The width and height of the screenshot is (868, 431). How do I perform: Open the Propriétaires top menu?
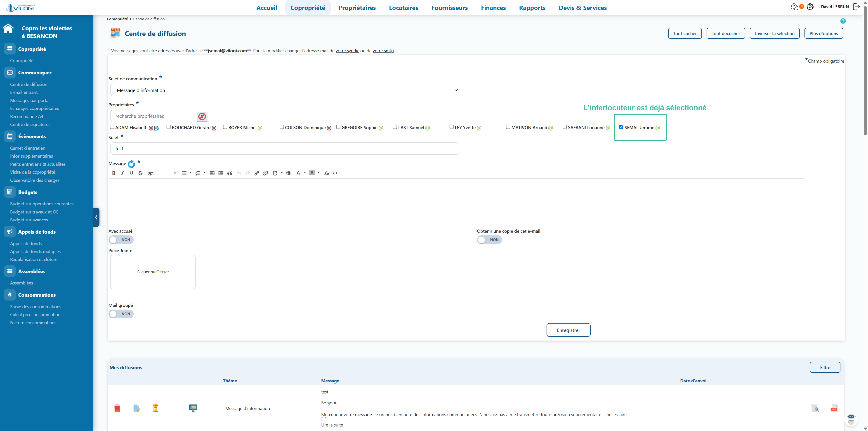pos(357,8)
